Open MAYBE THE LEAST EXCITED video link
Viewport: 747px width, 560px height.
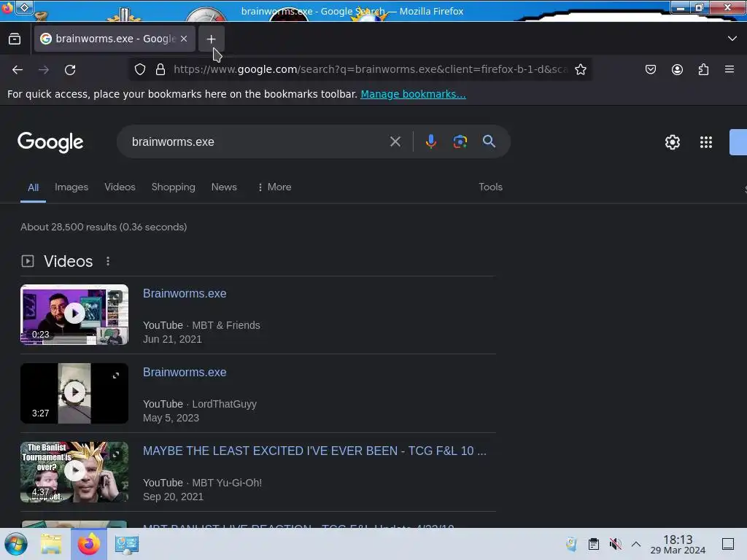[314, 451]
